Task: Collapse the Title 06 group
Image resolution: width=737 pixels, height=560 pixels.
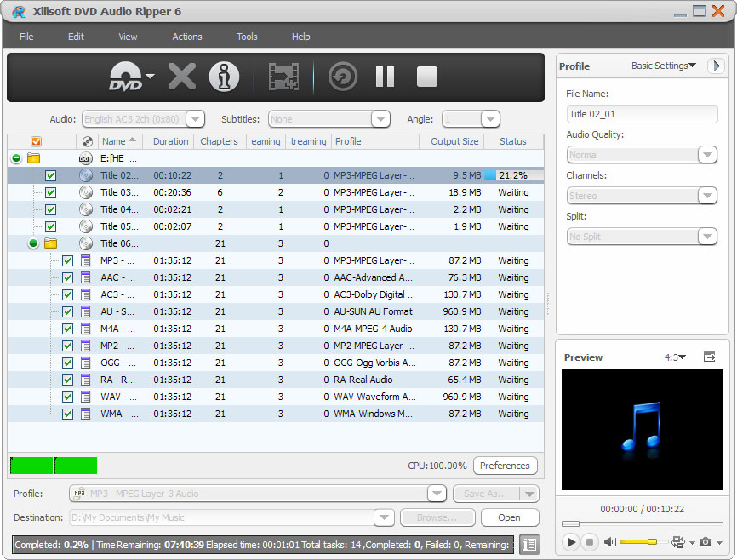Action: tap(31, 243)
